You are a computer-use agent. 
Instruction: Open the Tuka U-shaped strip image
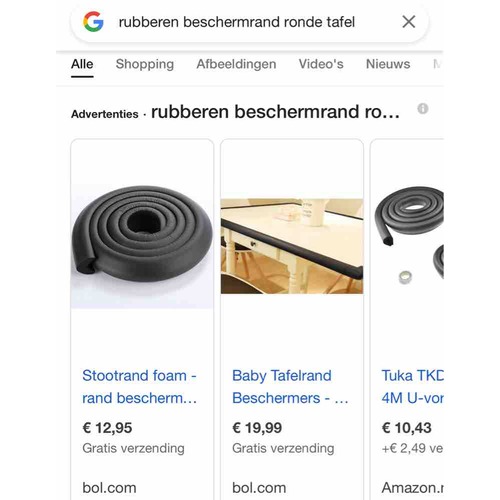[x=409, y=235]
